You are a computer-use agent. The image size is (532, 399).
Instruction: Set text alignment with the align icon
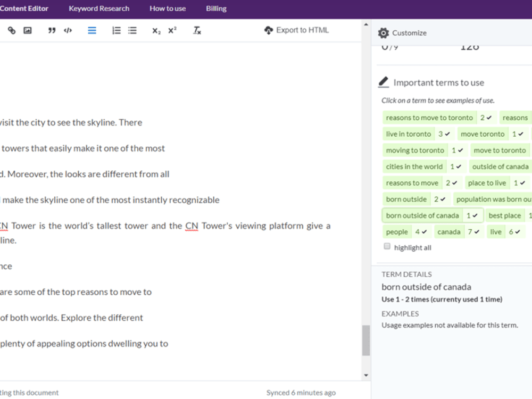click(92, 30)
